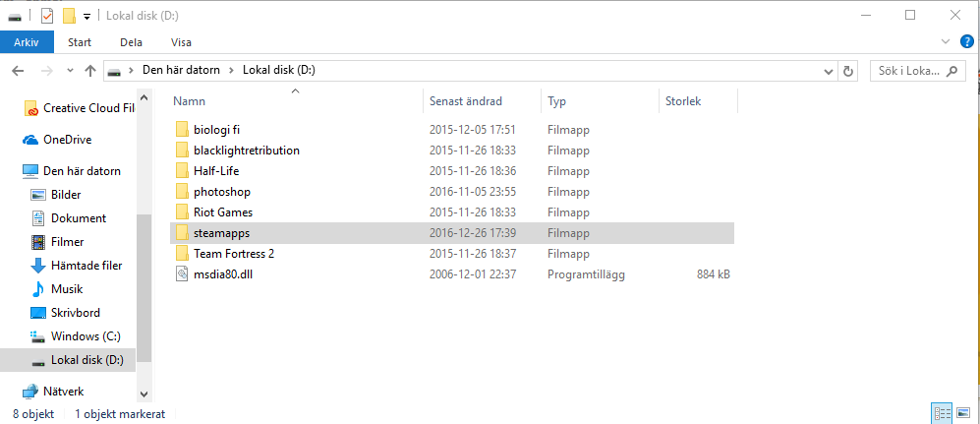Open the Customize Quick Access Toolbar dropdown

[x=86, y=16]
